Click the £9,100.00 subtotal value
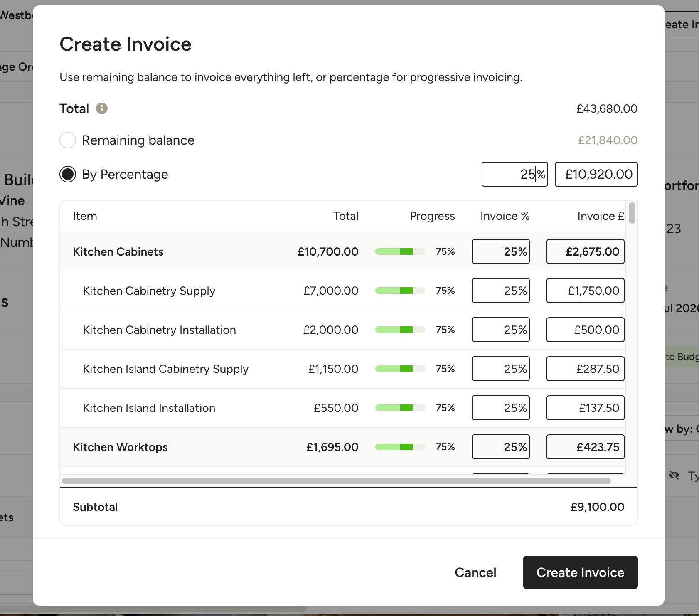The image size is (699, 616). point(597,507)
